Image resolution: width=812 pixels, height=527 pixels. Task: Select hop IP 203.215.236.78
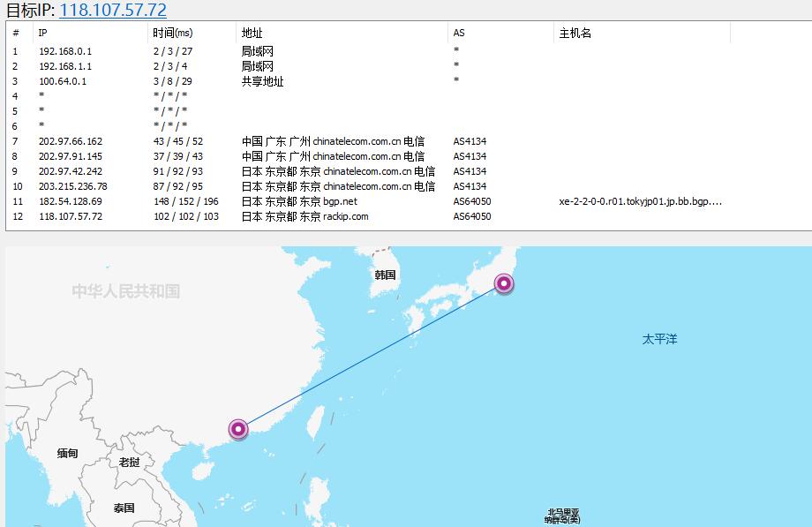pos(73,186)
